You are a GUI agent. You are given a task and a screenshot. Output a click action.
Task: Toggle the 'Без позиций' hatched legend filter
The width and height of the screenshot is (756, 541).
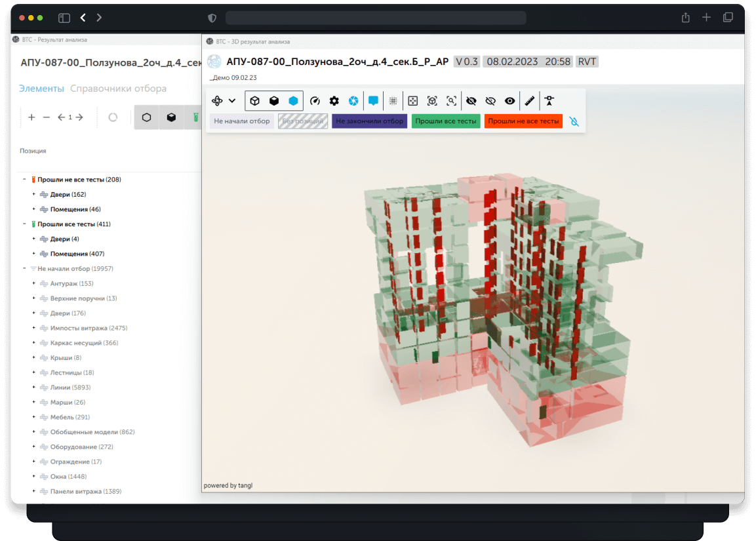[303, 121]
